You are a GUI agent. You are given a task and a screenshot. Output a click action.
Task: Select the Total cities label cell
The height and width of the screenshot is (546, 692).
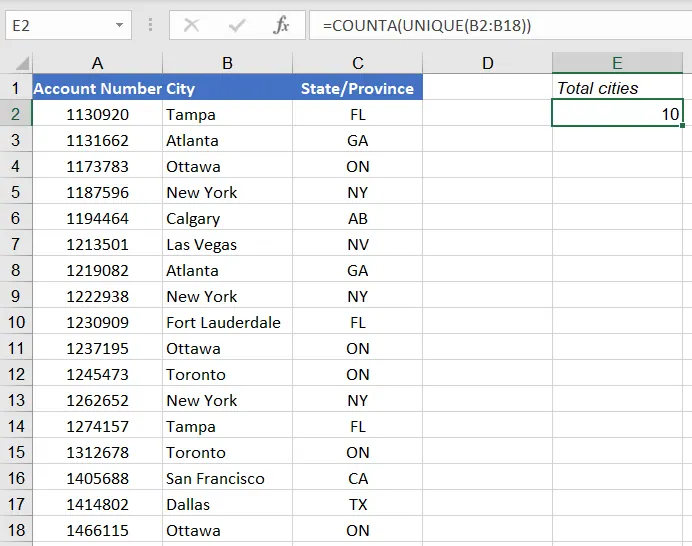click(x=617, y=88)
